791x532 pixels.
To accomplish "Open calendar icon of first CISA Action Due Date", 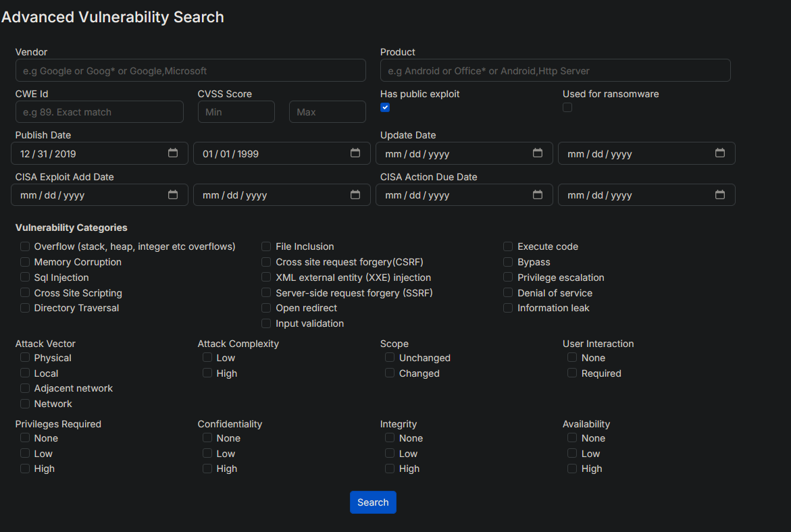I will pyautogui.click(x=538, y=194).
